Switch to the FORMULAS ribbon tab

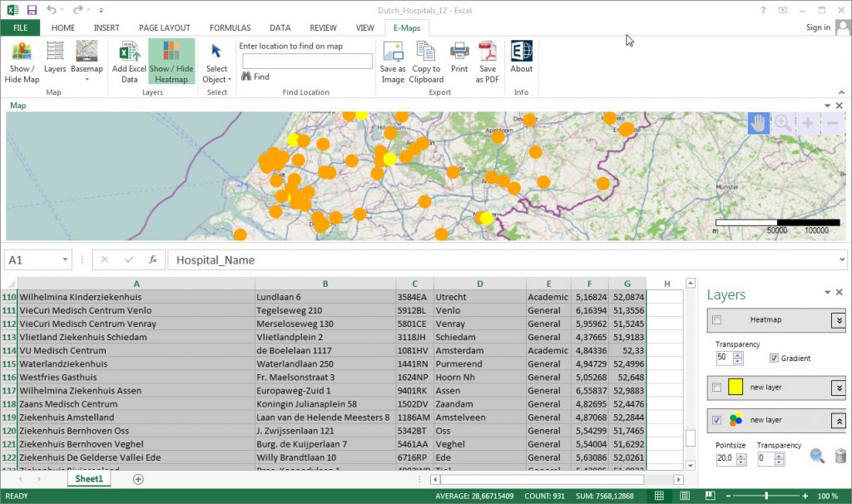click(230, 27)
